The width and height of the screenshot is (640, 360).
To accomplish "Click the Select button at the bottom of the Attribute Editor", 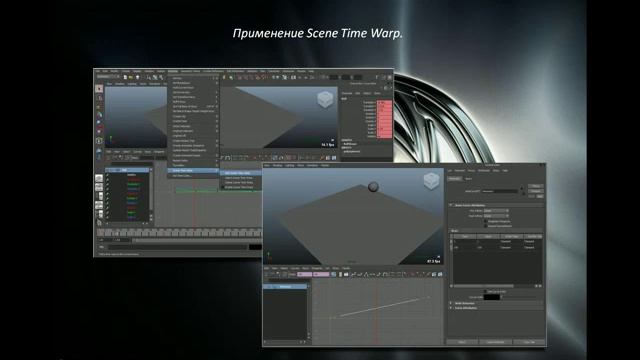I will click(x=462, y=342).
